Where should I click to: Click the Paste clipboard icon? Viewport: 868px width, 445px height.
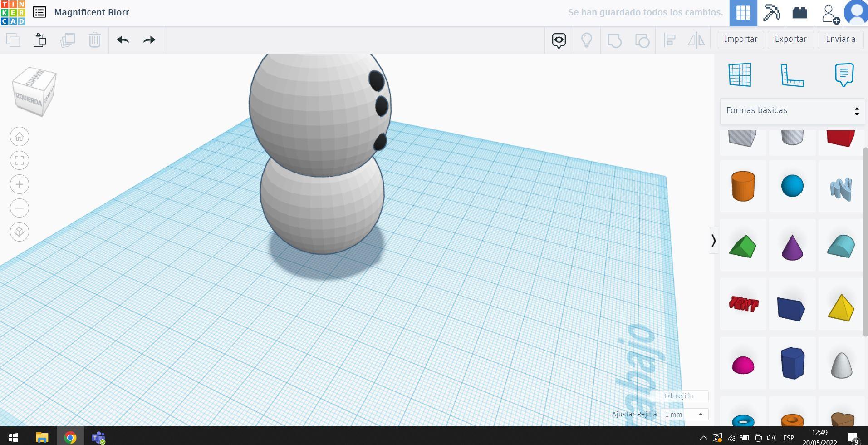pyautogui.click(x=39, y=40)
